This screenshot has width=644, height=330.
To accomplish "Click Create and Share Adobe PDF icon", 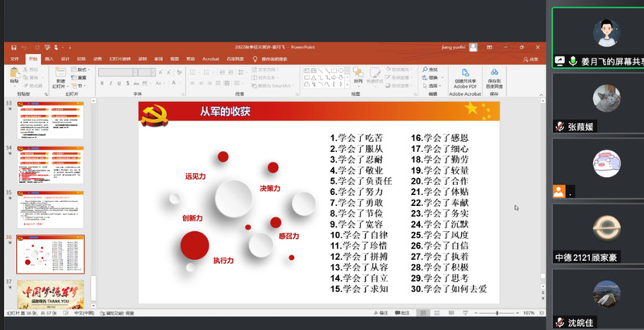I will pyautogui.click(x=465, y=77).
